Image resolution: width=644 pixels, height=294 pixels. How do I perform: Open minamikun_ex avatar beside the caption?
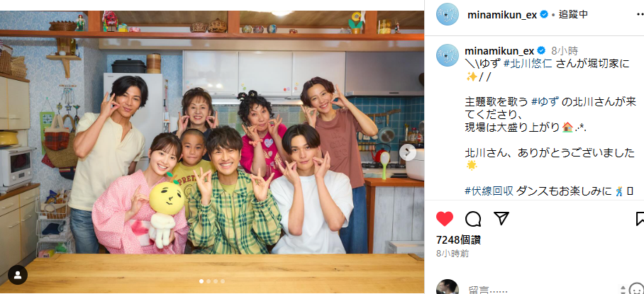[448, 55]
